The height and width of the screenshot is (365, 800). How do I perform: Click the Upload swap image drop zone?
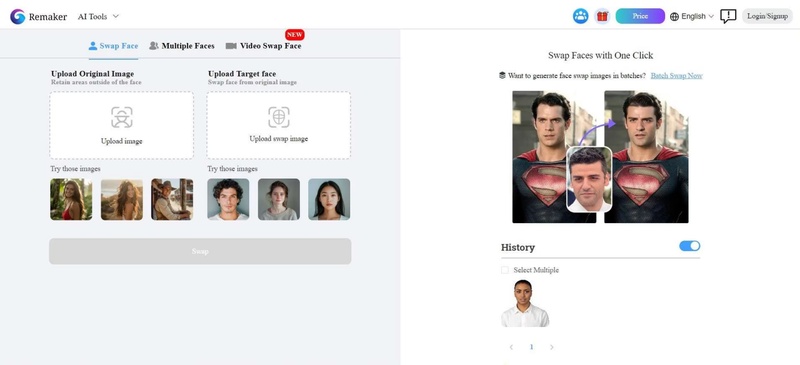pyautogui.click(x=279, y=125)
